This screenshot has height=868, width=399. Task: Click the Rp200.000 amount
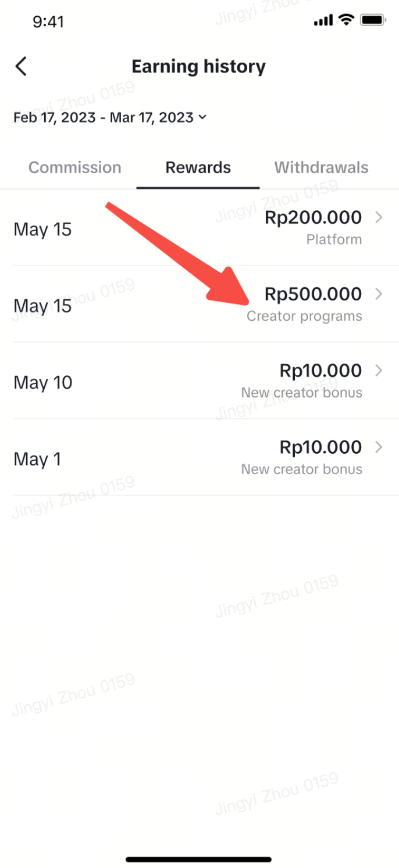[313, 218]
